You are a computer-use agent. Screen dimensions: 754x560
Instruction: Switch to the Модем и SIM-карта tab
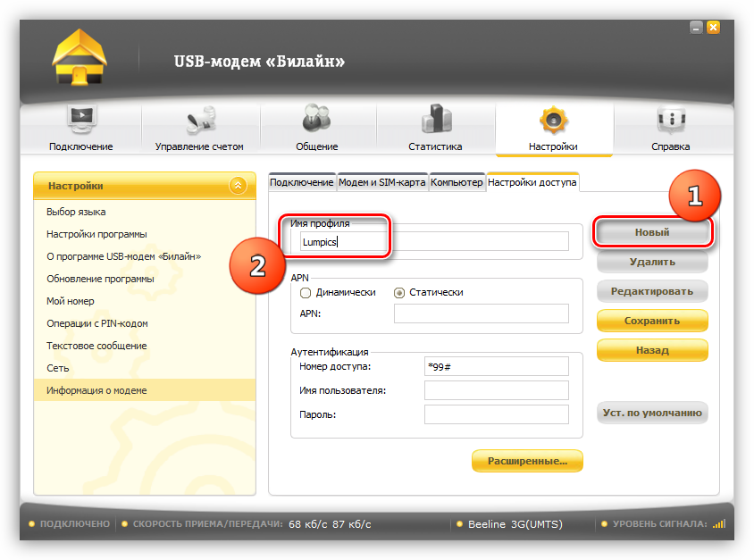381,183
